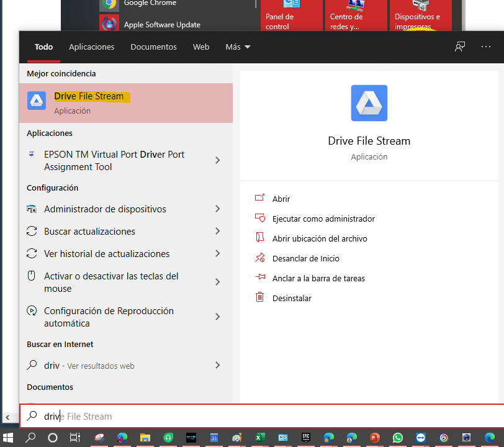This screenshot has width=504, height=447.
Task: Open EPSON TM Virtual Port Driver Port Assignment Tool
Action: (x=114, y=160)
